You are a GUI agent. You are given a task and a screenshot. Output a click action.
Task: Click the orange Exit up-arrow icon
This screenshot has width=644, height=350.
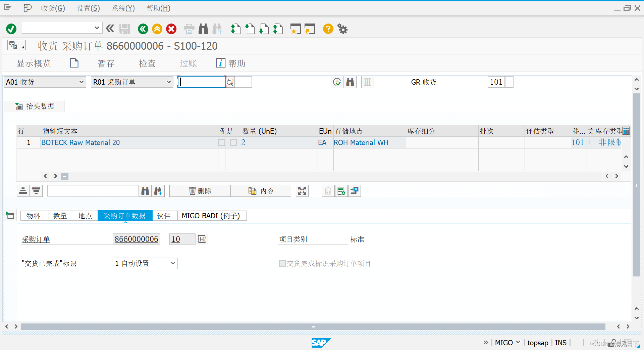click(x=157, y=29)
